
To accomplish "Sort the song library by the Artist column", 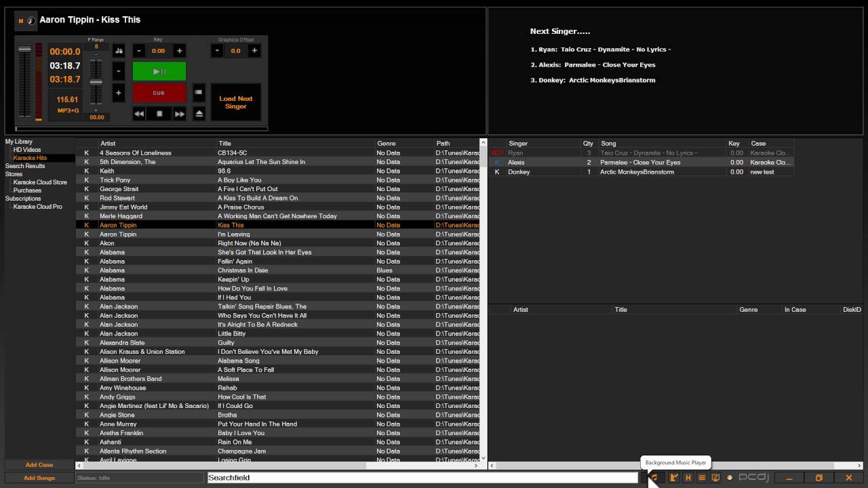I will tap(157, 143).
